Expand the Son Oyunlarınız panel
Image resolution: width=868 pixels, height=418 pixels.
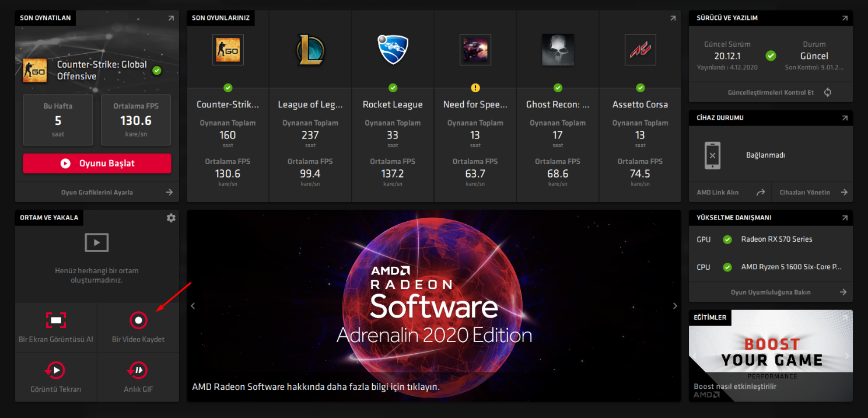point(673,18)
